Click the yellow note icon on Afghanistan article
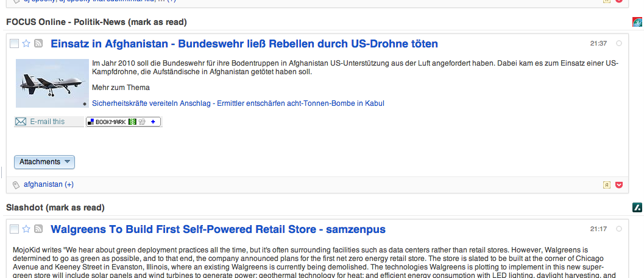Screen dimensions: 644x278 tap(607, 185)
